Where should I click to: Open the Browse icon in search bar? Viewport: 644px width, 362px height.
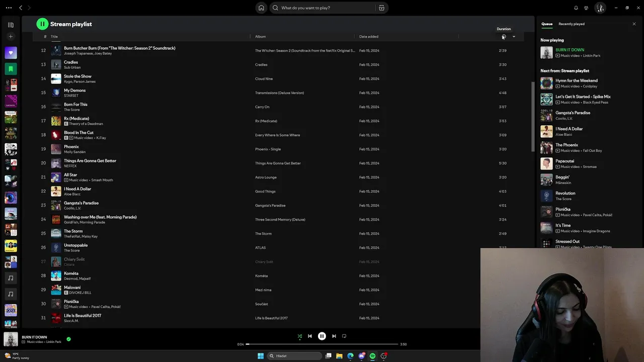tap(381, 8)
